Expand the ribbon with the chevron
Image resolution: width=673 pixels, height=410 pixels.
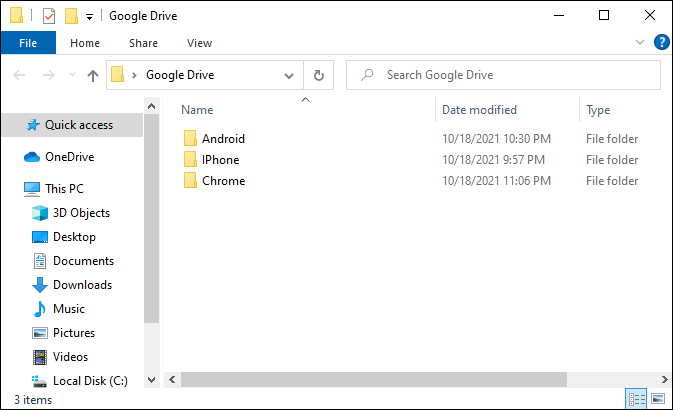(x=640, y=42)
